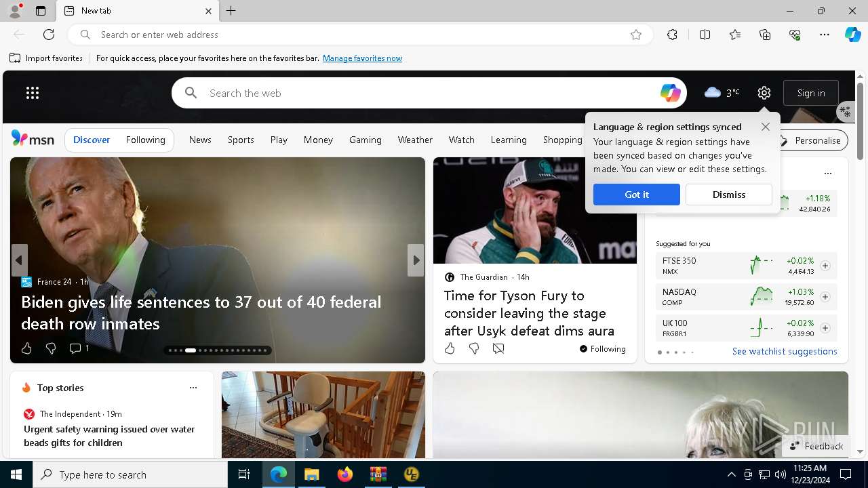The width and height of the screenshot is (868, 488).
Task: View weather showing 3°C
Action: point(722,93)
